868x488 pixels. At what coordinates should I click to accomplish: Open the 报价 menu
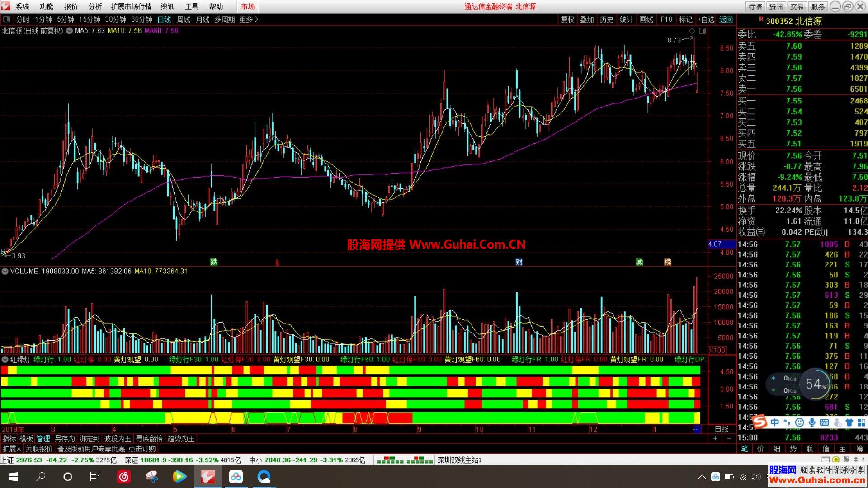[x=71, y=6]
